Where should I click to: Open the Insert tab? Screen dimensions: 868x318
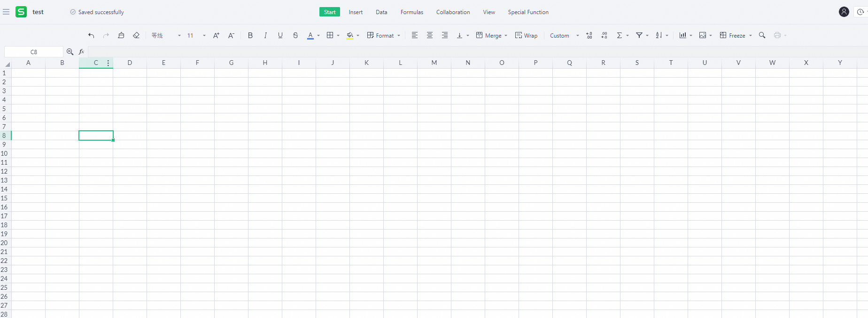tap(356, 12)
